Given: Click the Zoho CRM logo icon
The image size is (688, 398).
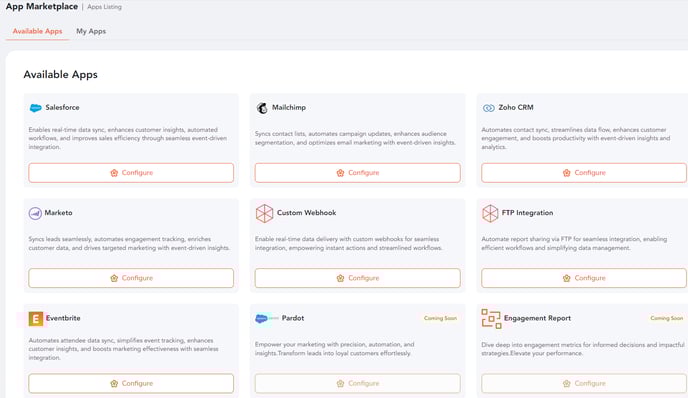Looking at the screenshot, I should pos(488,108).
